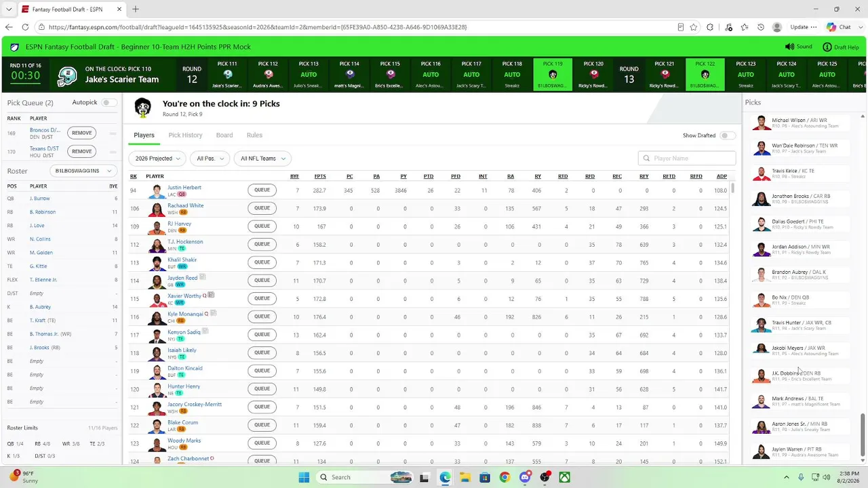Open the Windows Start menu
868x488 pixels.
point(304,477)
